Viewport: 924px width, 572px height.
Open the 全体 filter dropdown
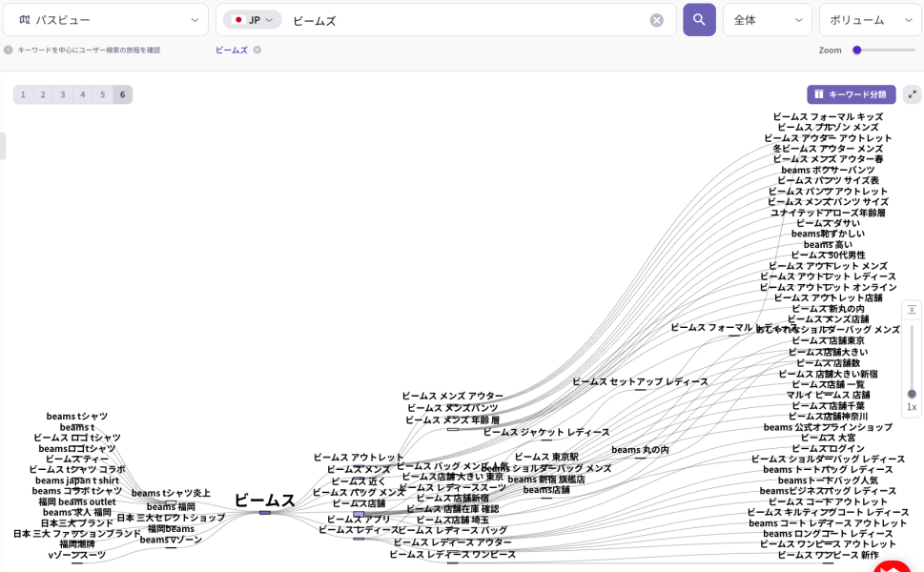768,20
